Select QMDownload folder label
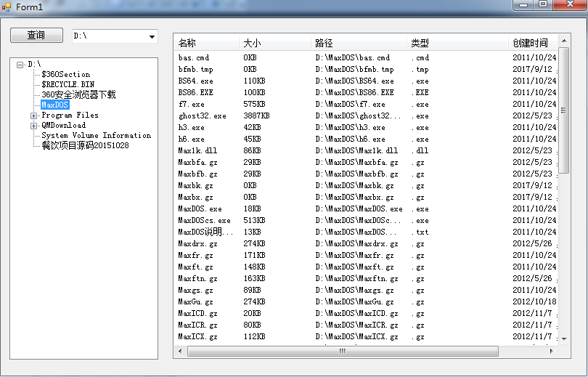 63,125
